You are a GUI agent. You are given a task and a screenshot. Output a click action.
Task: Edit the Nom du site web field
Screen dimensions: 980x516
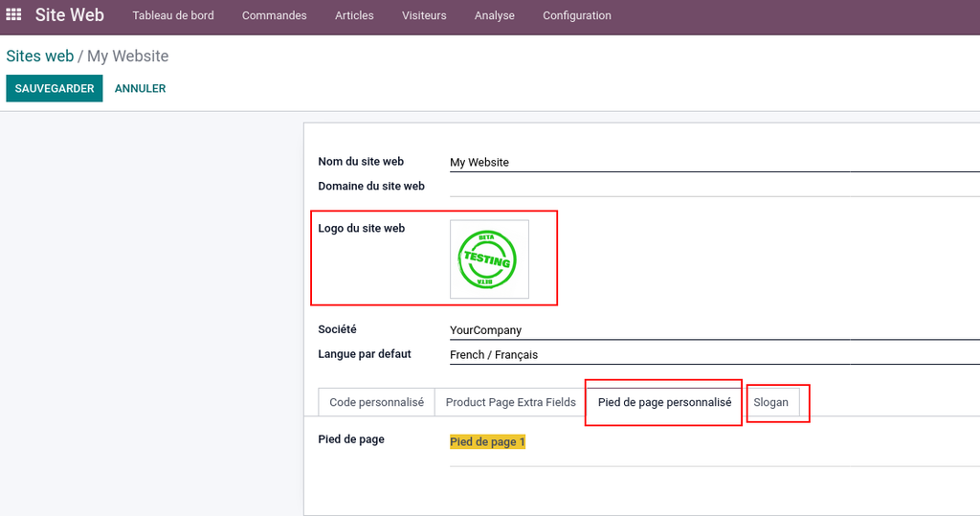point(714,162)
